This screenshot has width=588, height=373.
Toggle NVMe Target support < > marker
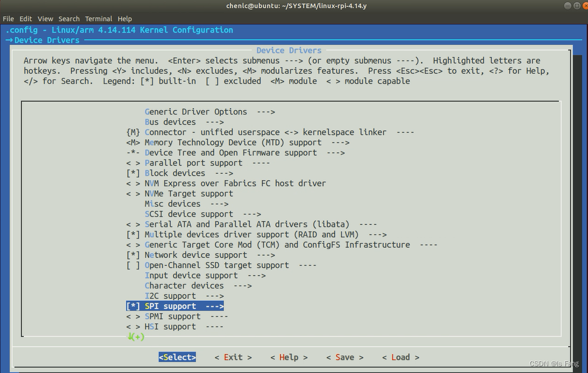coord(133,194)
